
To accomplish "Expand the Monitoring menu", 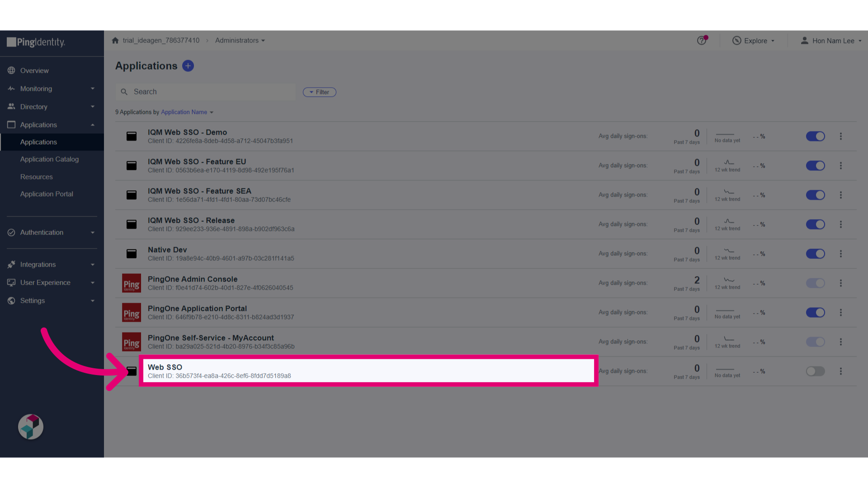I will click(x=52, y=89).
